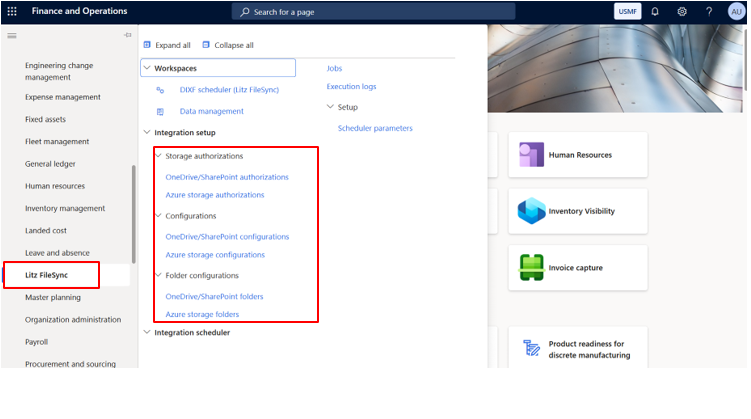
Task: Select General ledger module
Action: click(x=50, y=164)
